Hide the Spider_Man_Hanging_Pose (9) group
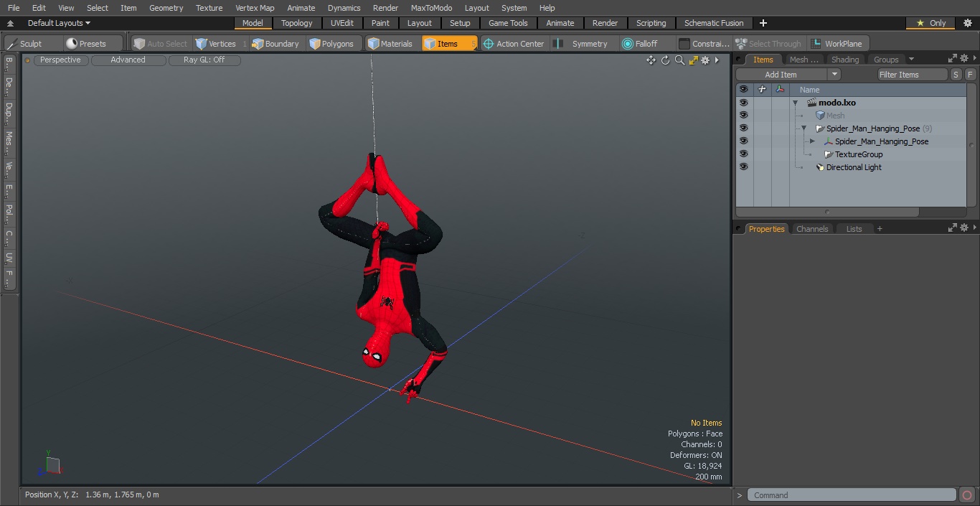Image resolution: width=980 pixels, height=506 pixels. coord(743,128)
